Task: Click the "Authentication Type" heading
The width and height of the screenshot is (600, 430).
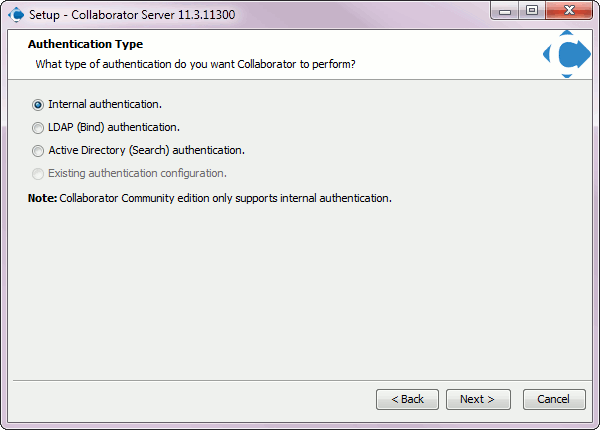Action: 85,44
